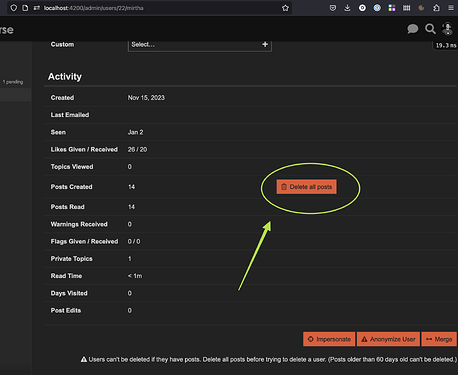
Task: Click the grid-shaped extension icon
Action: click(x=407, y=8)
